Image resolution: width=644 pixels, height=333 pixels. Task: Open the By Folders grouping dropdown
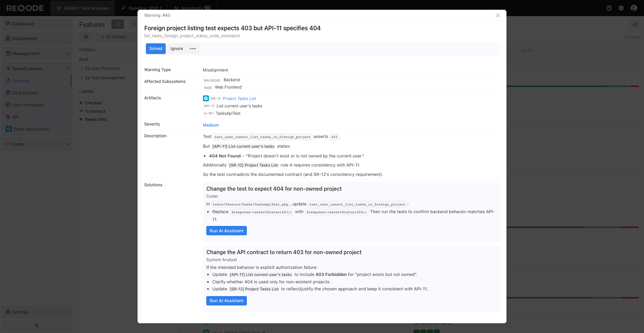pos(116,37)
